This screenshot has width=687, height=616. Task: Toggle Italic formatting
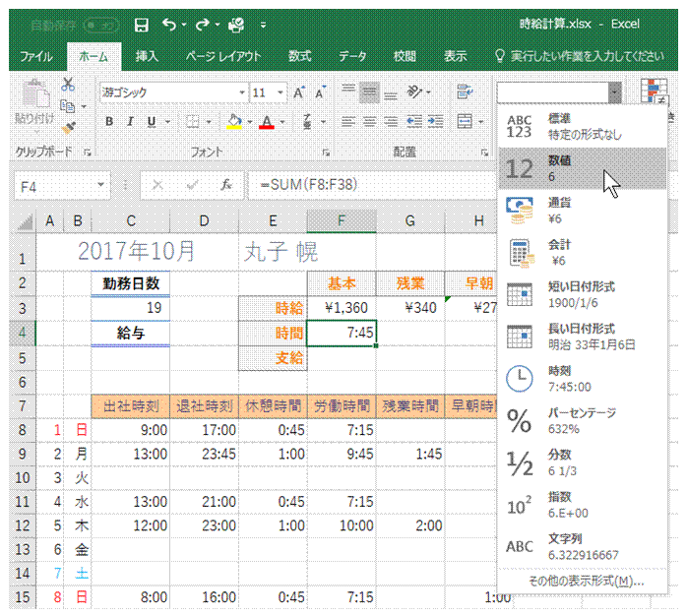tap(130, 122)
